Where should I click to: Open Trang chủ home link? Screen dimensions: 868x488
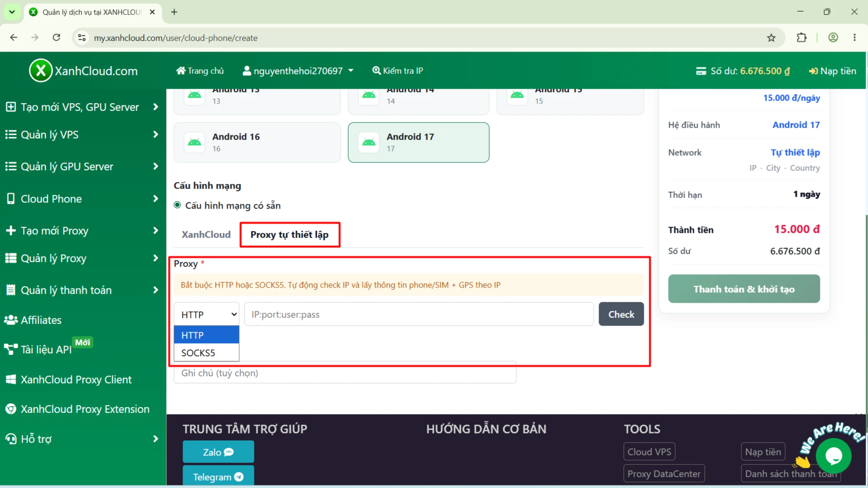point(200,70)
